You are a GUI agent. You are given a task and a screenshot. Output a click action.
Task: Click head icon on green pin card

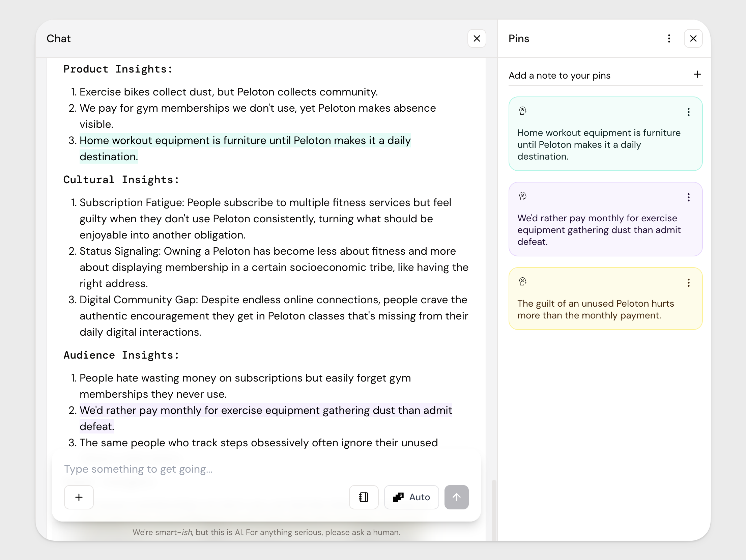[x=523, y=111]
